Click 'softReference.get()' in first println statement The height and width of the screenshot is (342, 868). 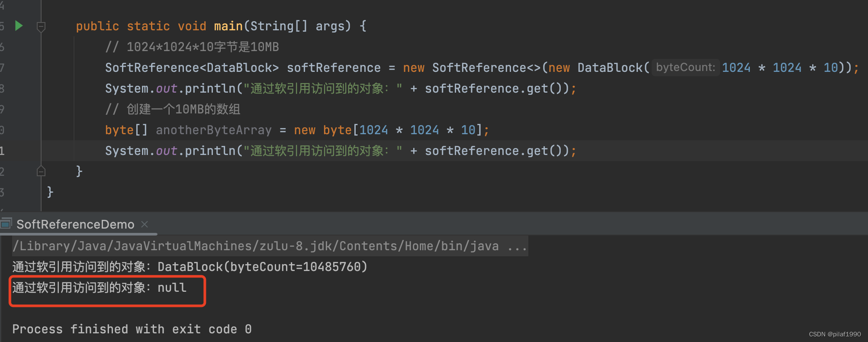[x=493, y=88]
